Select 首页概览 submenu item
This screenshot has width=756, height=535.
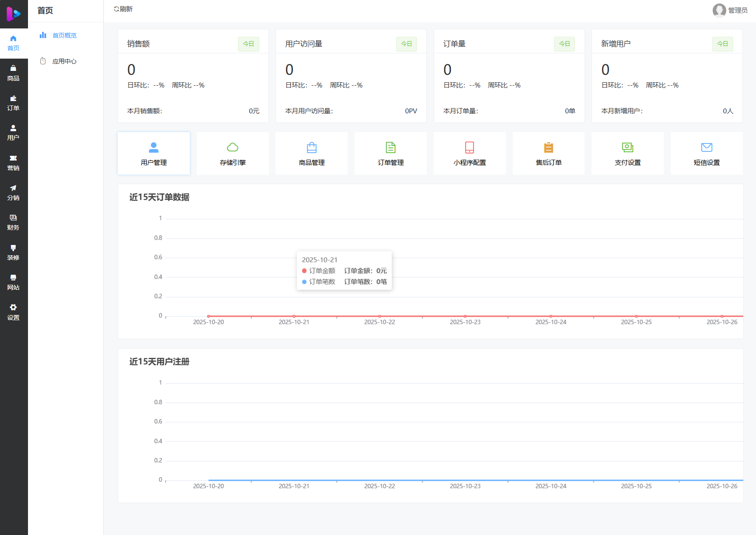pos(64,35)
